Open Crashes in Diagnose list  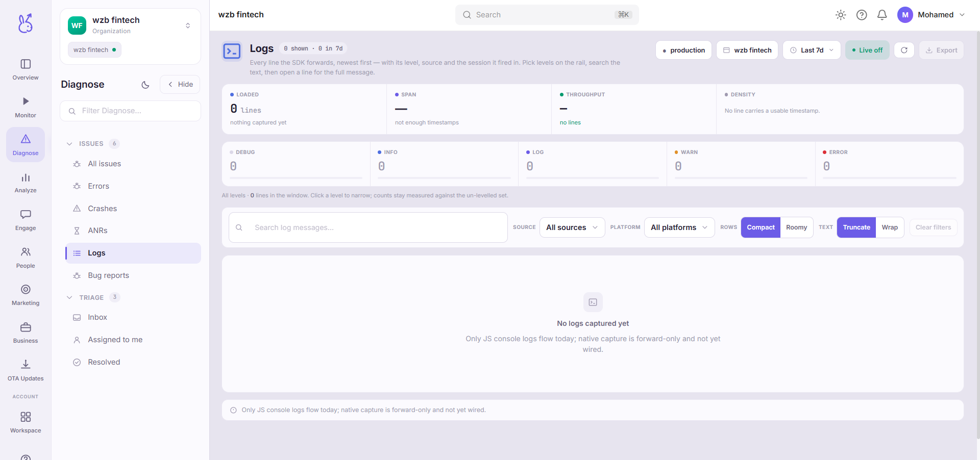click(x=133, y=209)
